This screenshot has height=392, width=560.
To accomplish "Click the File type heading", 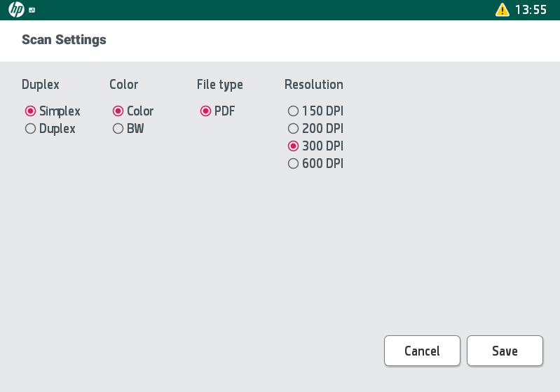I will coord(219,85).
